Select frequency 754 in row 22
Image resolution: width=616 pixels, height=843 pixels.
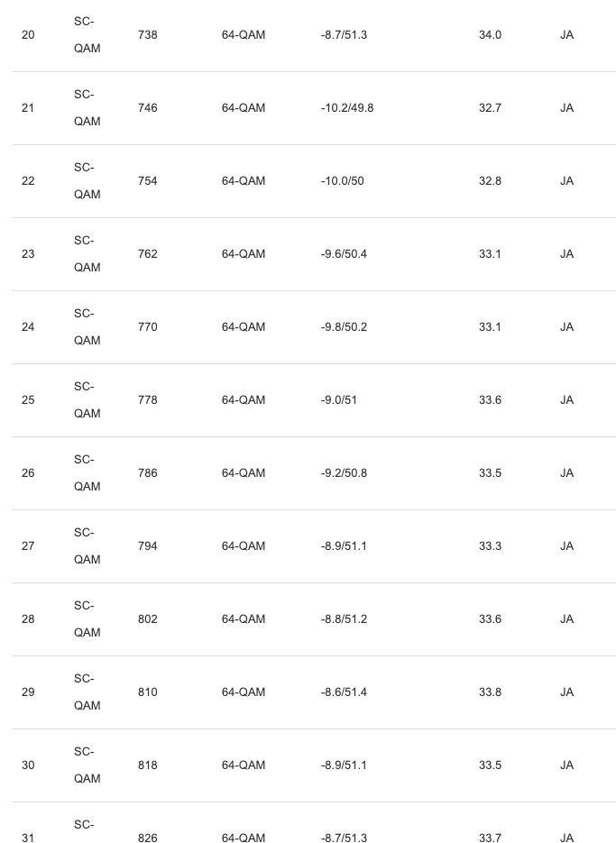(147, 181)
